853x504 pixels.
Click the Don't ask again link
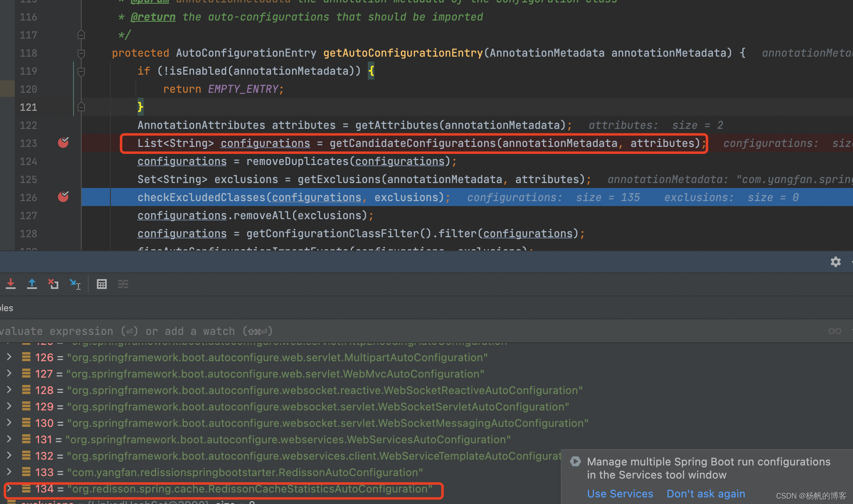point(706,494)
